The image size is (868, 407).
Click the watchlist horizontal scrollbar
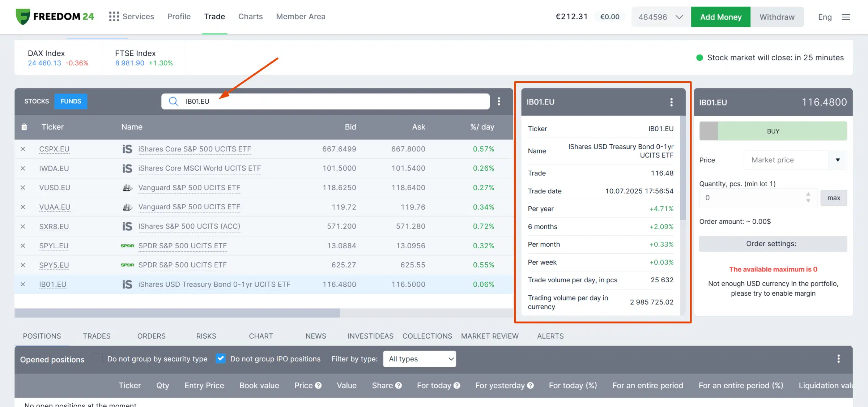pyautogui.click(x=177, y=313)
